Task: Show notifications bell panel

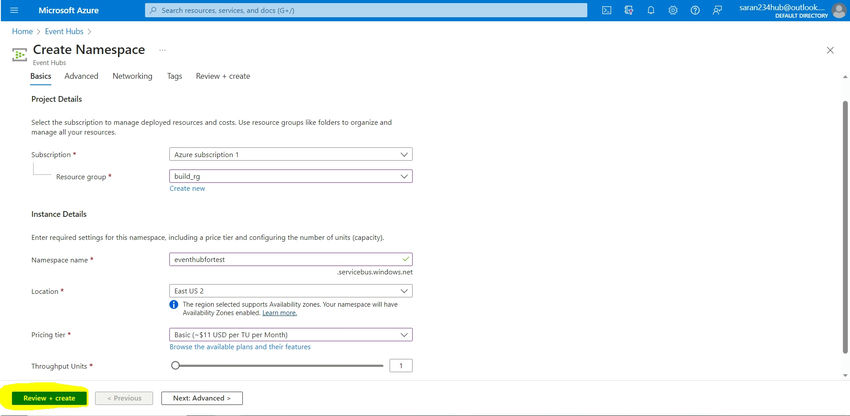Action: (651, 10)
